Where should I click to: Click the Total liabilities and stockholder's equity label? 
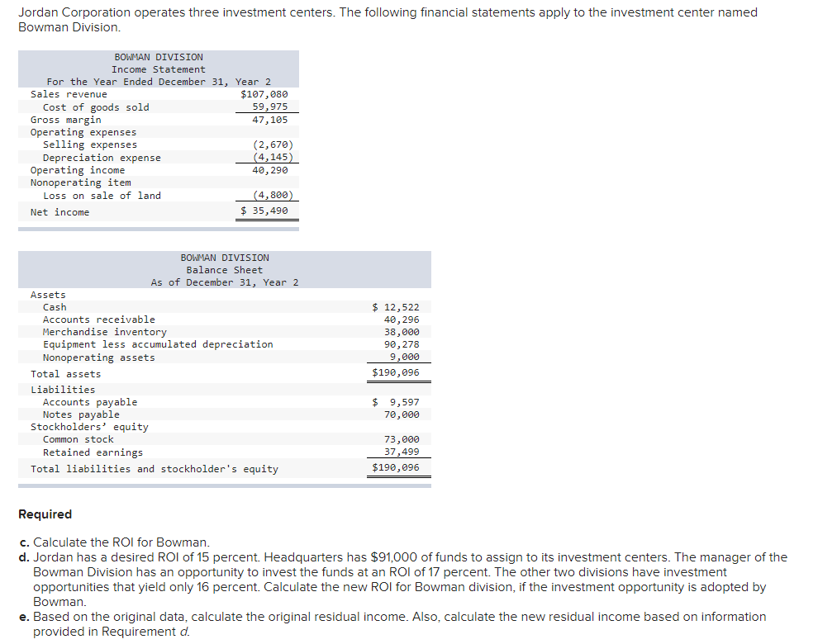tap(155, 469)
